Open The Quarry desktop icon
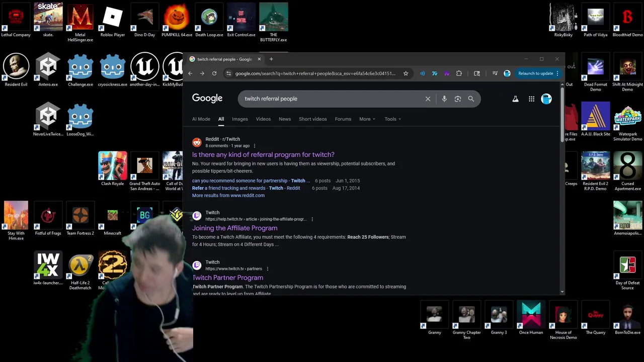This screenshot has width=644, height=362. tap(596, 317)
